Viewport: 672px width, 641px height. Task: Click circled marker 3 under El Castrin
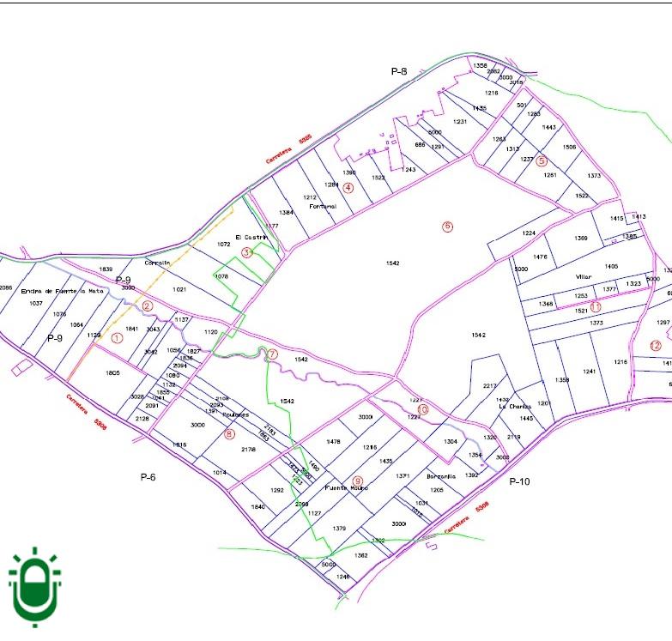[x=247, y=252]
